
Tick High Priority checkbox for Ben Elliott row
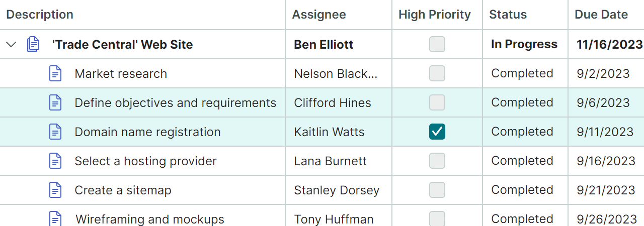[437, 44]
